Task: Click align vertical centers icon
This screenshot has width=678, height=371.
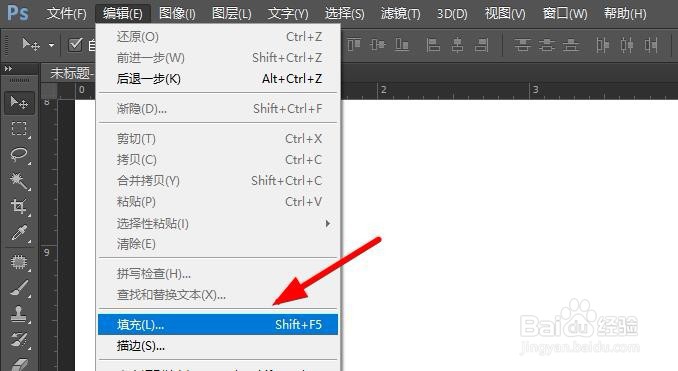Action: (377, 45)
